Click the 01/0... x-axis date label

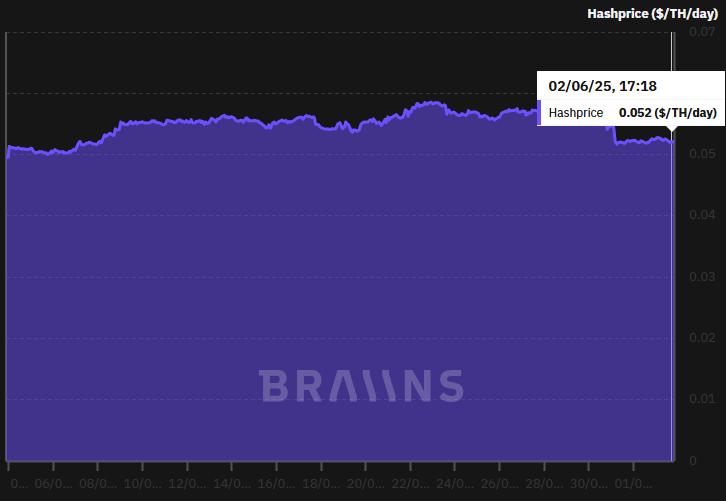(633, 483)
